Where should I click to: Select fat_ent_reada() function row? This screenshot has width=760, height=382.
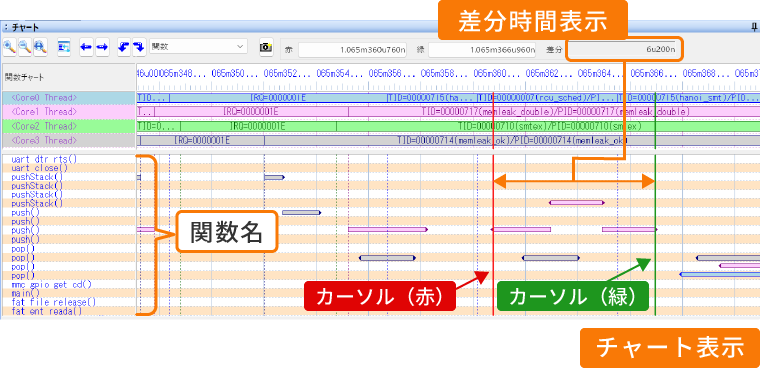47,312
